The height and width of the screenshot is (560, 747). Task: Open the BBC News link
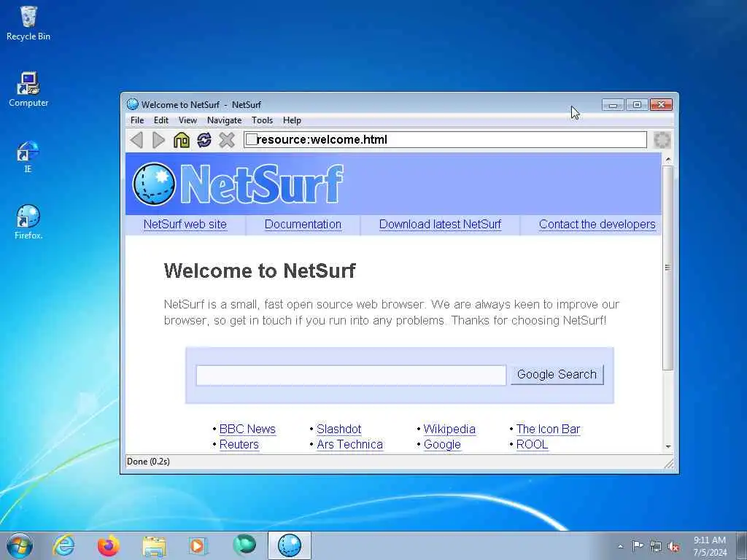[247, 429]
